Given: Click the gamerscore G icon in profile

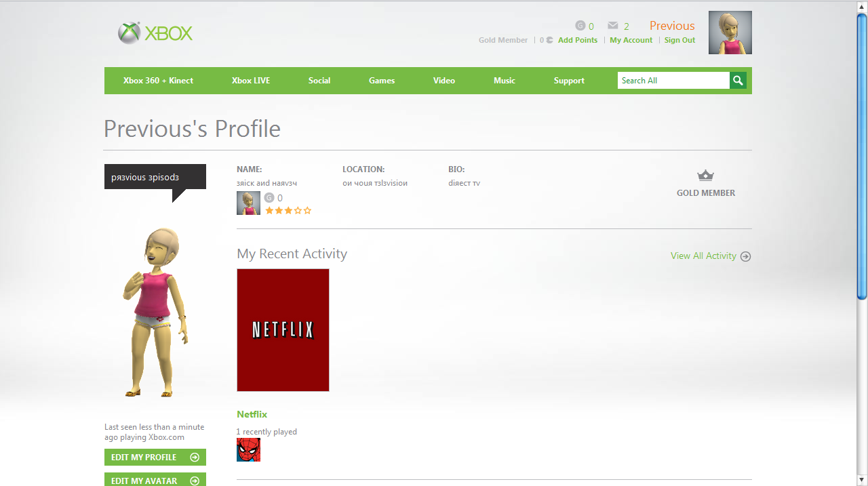Looking at the screenshot, I should click(x=269, y=198).
